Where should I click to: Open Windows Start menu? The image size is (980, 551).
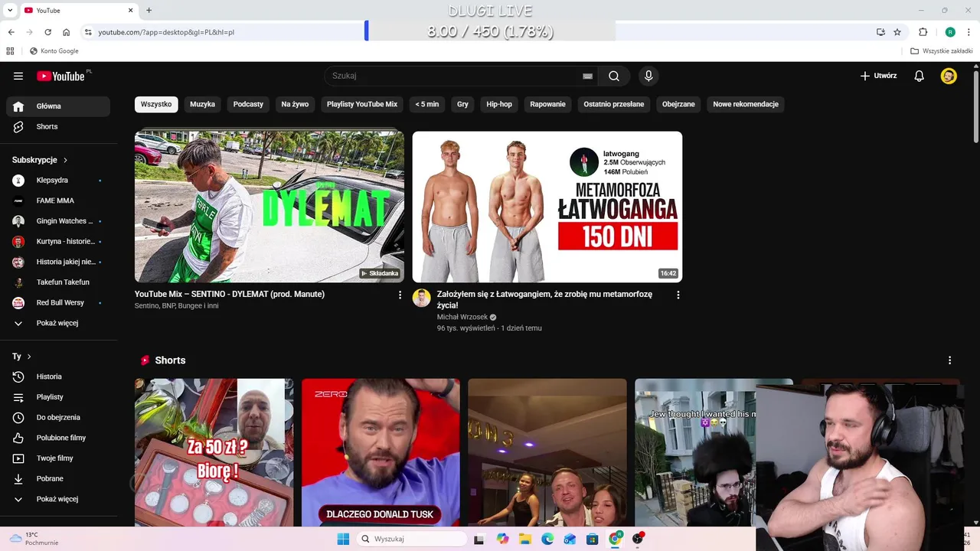coord(343,539)
